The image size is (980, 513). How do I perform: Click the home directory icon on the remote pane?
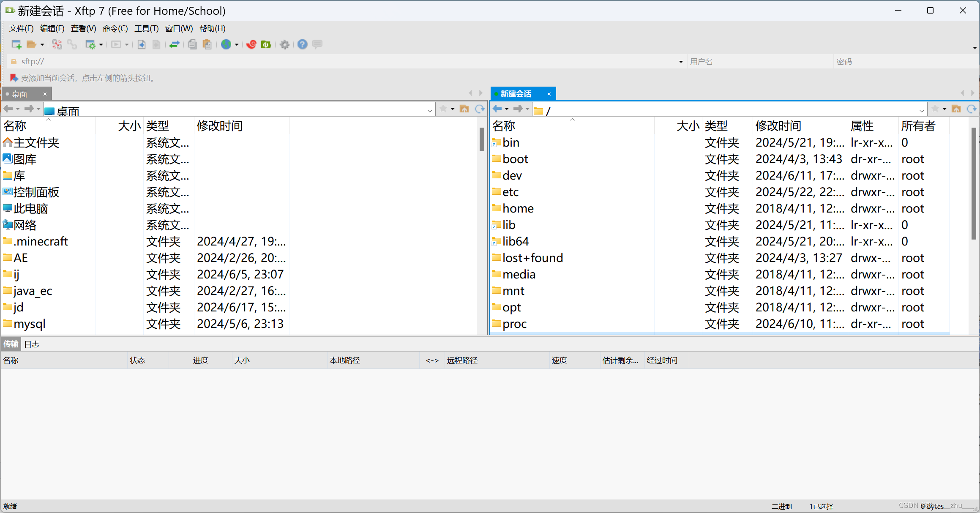pos(955,109)
